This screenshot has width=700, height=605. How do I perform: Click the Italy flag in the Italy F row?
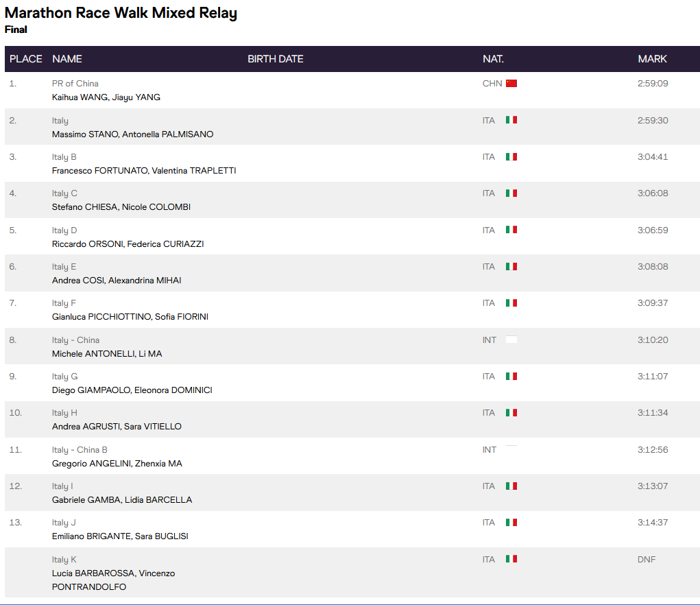coord(511,303)
